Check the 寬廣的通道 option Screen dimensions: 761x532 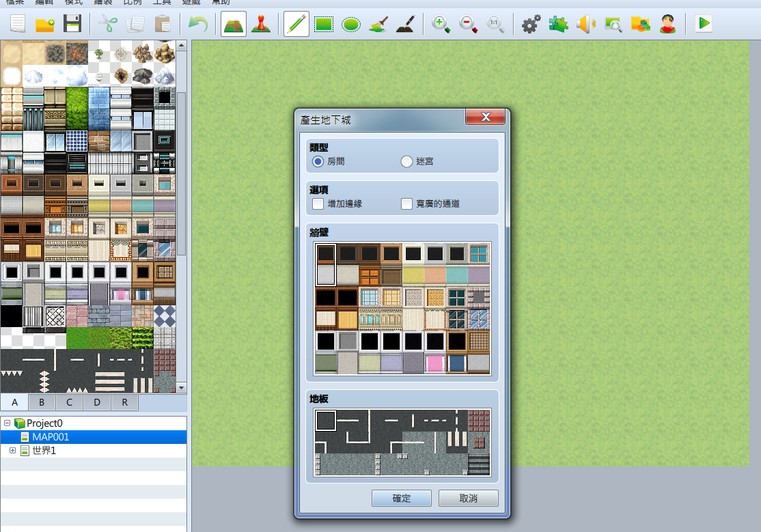tap(406, 204)
